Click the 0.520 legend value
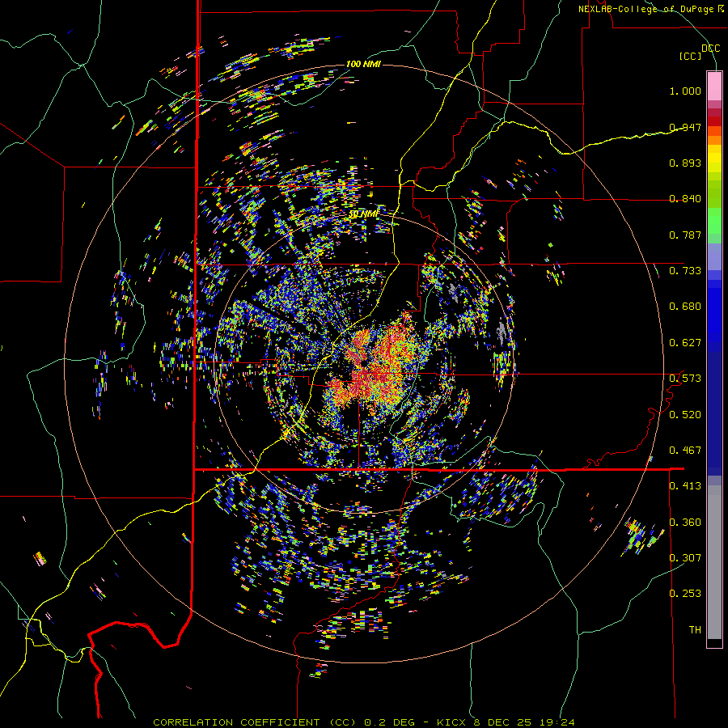728x728 pixels. point(685,415)
